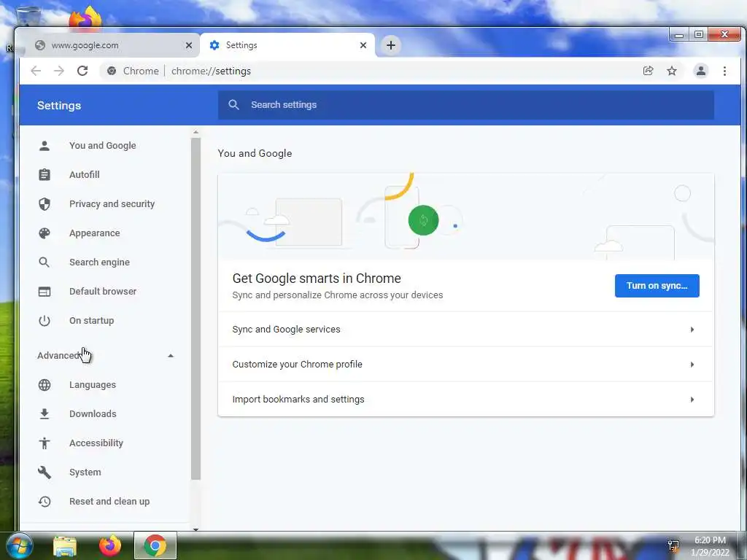Image resolution: width=747 pixels, height=560 pixels.
Task: Click the Accessibility figure icon
Action: 44,443
